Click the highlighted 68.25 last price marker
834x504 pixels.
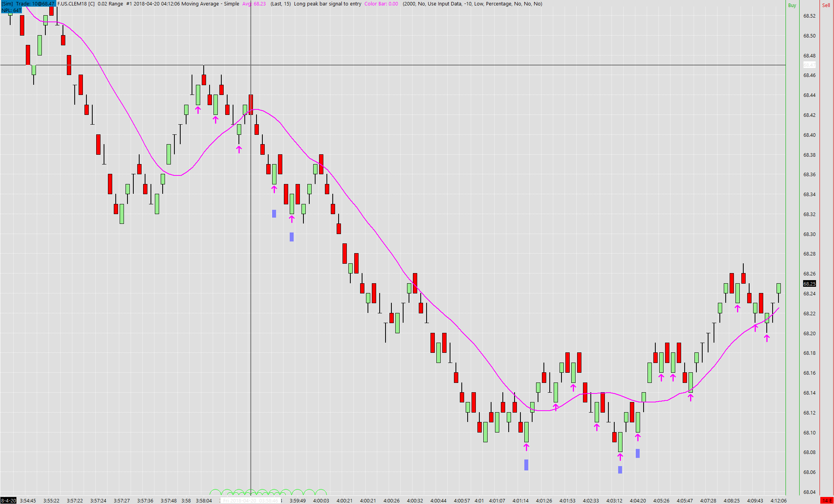(809, 284)
